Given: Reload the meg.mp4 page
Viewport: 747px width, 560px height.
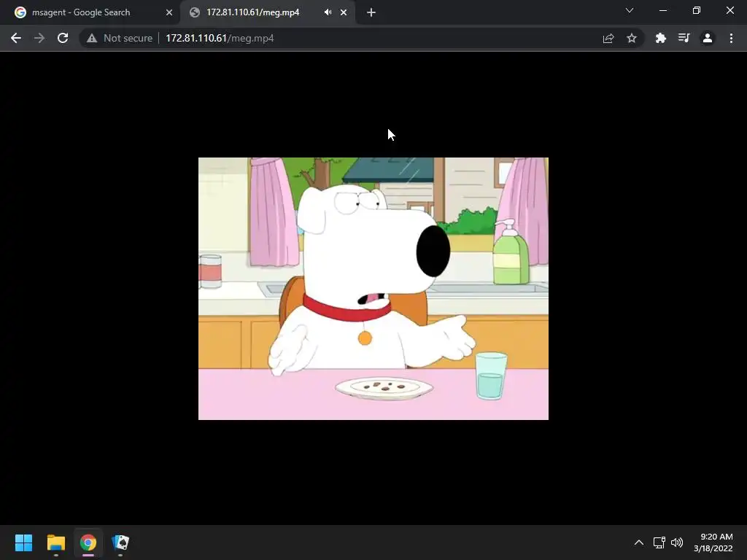Looking at the screenshot, I should [x=63, y=38].
